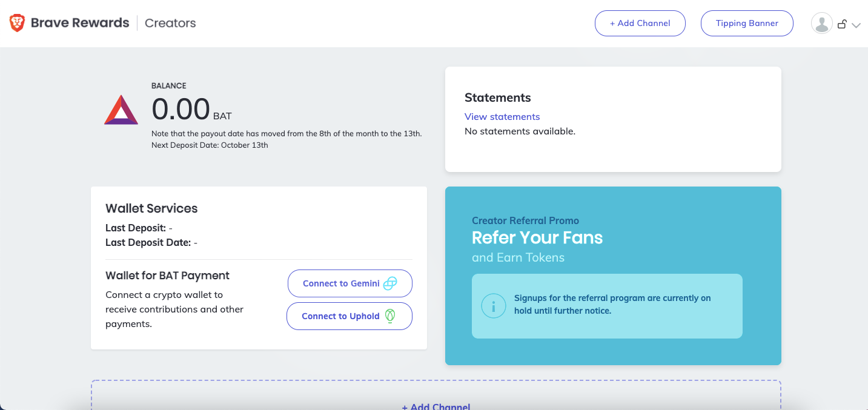
Task: Click the BAT triangle token icon
Action: click(121, 110)
